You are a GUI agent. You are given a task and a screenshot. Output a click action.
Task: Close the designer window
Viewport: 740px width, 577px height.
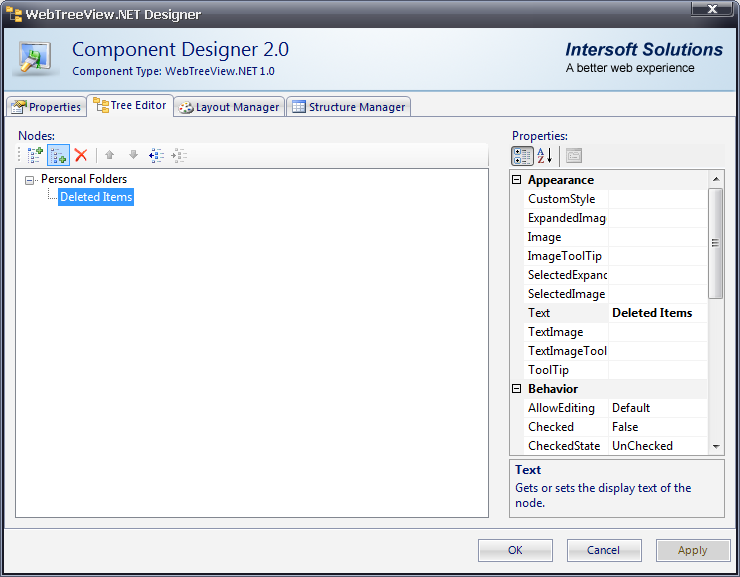click(713, 8)
